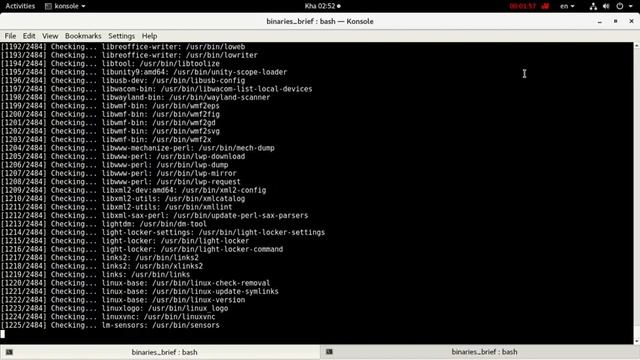The image size is (640, 360).
Task: Open the Edit menu
Action: (29, 36)
